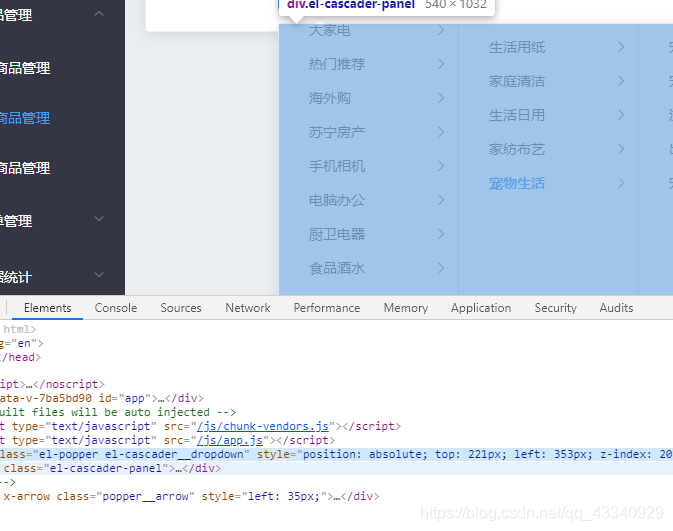Expand the 宠物生活 arrow
The image size is (673, 531).
621,183
